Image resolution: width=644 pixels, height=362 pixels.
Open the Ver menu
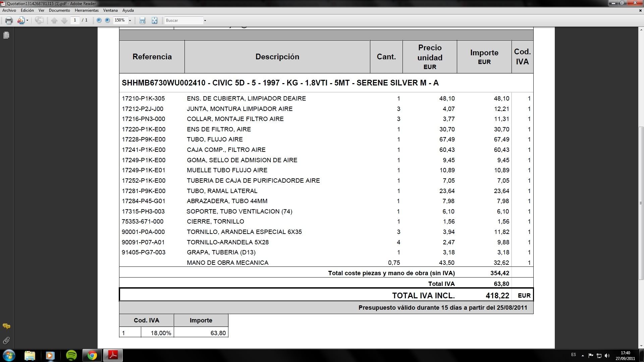41,10
